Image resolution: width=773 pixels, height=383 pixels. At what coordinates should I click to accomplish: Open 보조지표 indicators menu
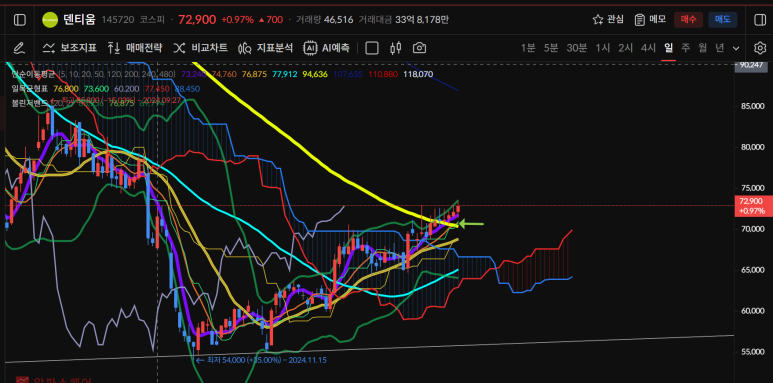point(70,48)
